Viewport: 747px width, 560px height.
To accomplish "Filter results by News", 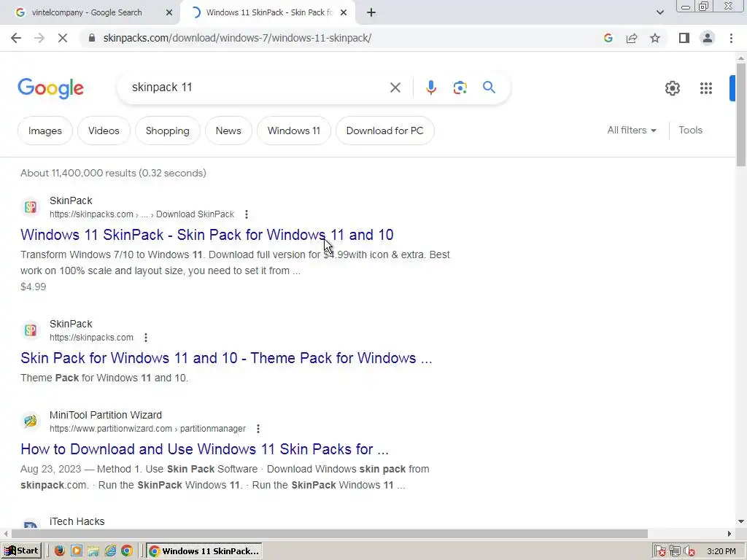I will [x=228, y=131].
